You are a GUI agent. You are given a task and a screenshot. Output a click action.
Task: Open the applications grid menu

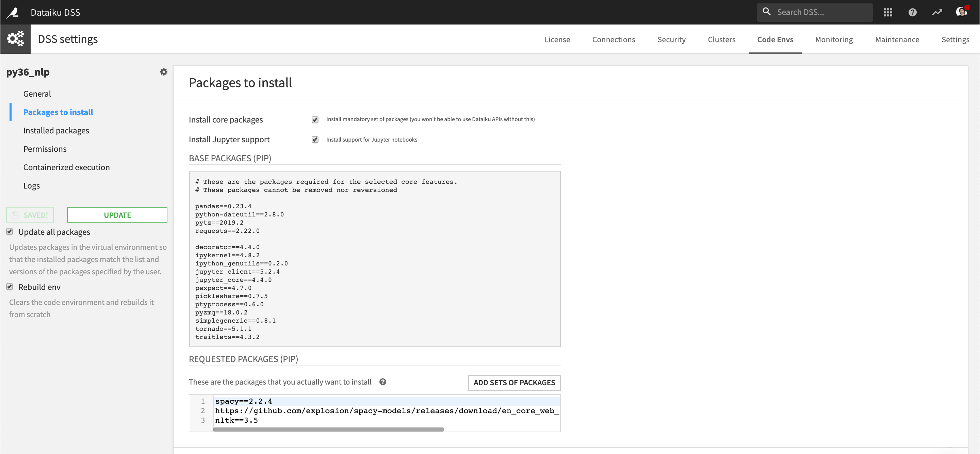(888, 13)
